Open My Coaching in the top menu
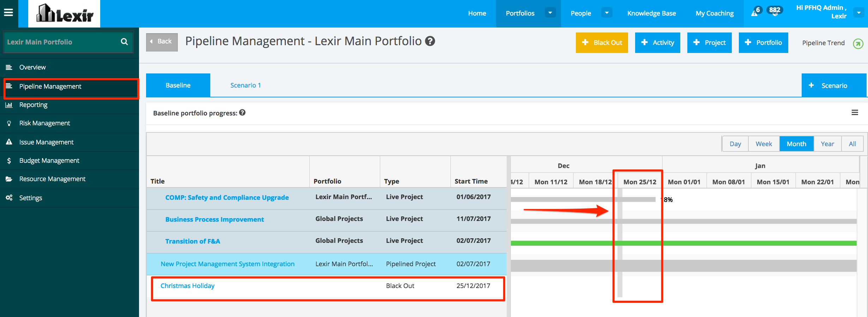The width and height of the screenshot is (868, 317). click(715, 13)
